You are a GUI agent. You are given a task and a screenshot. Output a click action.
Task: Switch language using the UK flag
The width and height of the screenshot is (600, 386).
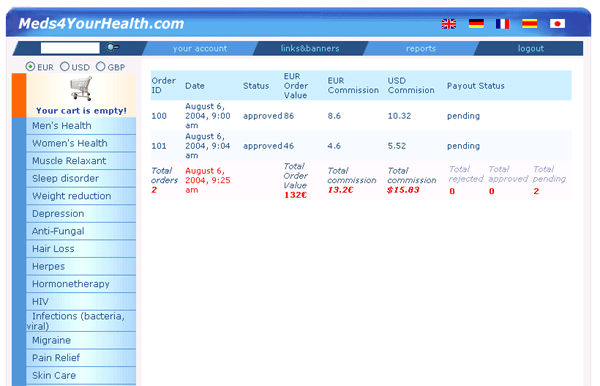click(448, 24)
